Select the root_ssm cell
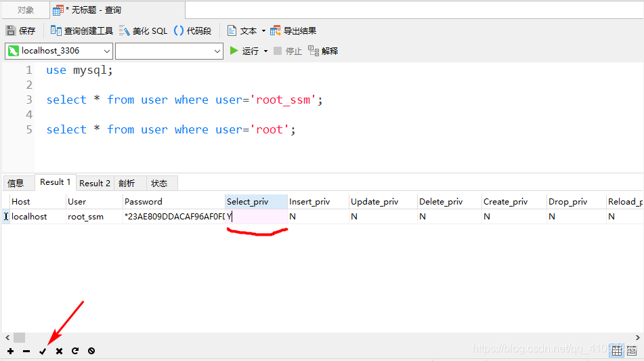The width and height of the screenshot is (644, 361). [x=94, y=217]
